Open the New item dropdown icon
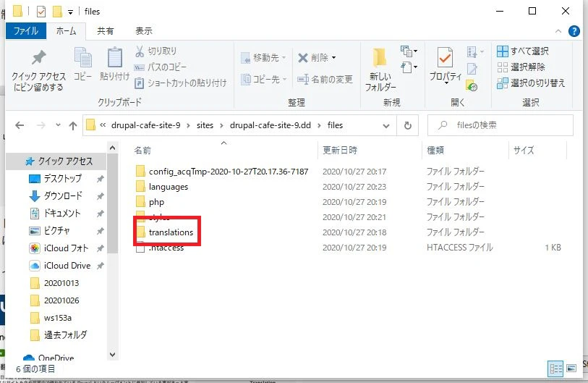The image size is (588, 383). [x=409, y=51]
